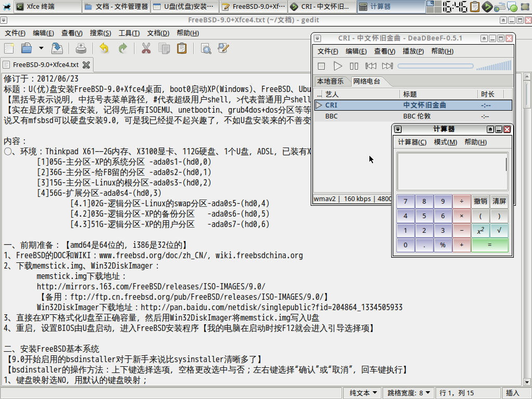This screenshot has width=532, height=399.
Task: Pause playback in DeaDBeeF
Action: pos(354,66)
